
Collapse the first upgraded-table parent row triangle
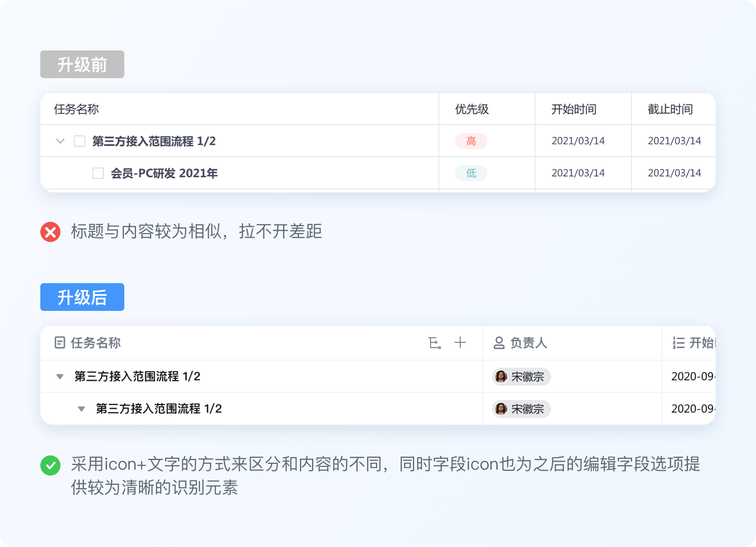pos(60,376)
